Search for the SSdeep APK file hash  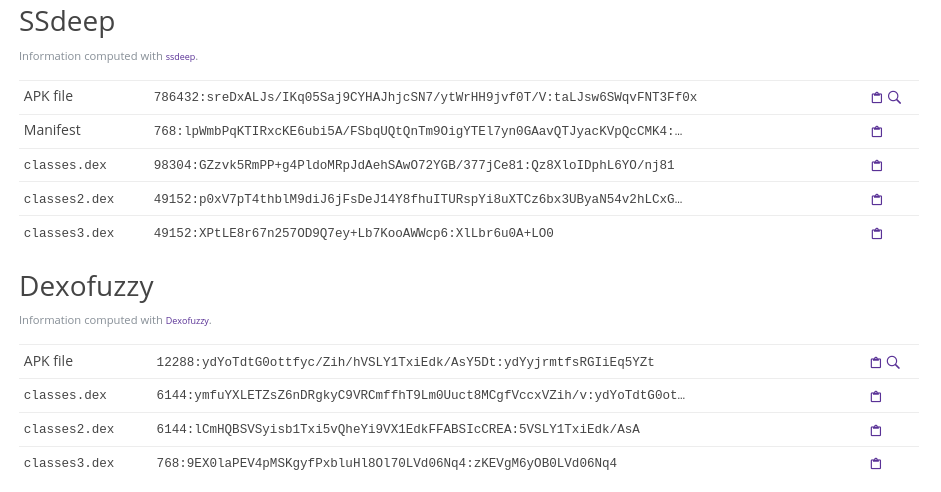895,98
